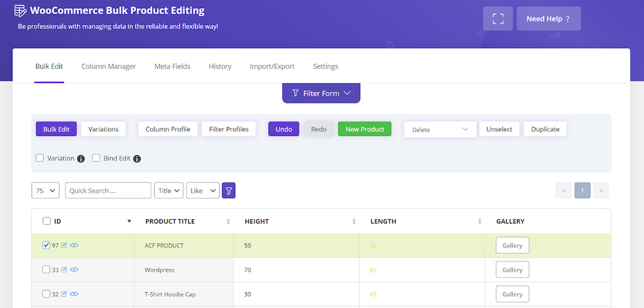Sort the Length column
The width and height of the screenshot is (644, 308).
[480, 222]
